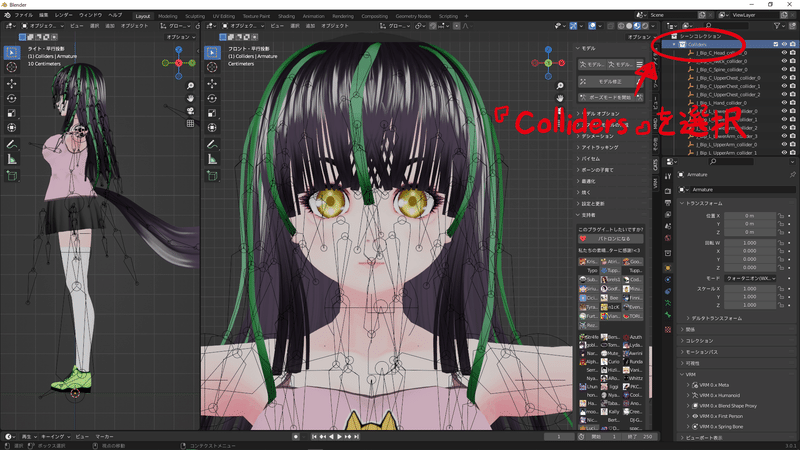Collapse the モデル panel
Viewport: 800px width, 450px height.
pos(586,48)
